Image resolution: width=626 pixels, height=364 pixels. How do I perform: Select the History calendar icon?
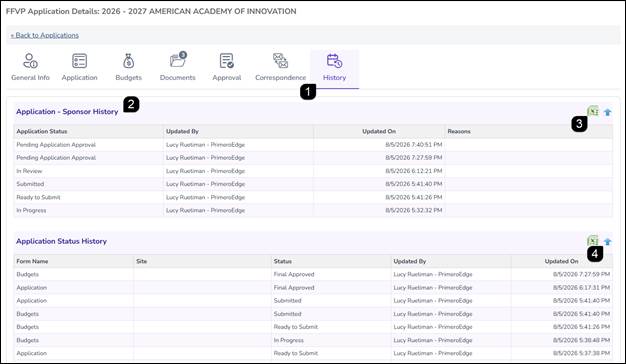334,61
